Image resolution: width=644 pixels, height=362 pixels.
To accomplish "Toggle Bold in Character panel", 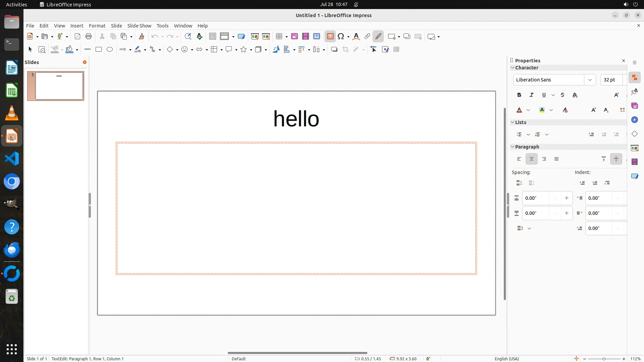I will pyautogui.click(x=519, y=95).
